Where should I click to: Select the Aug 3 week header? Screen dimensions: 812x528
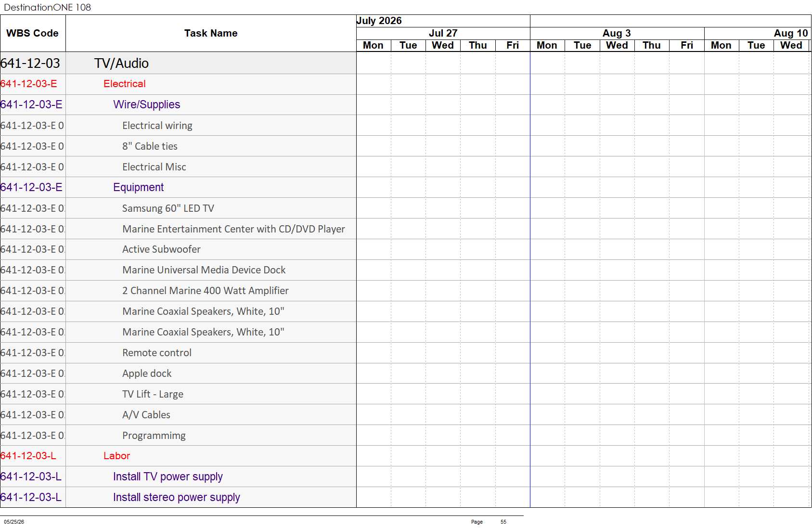(x=617, y=33)
